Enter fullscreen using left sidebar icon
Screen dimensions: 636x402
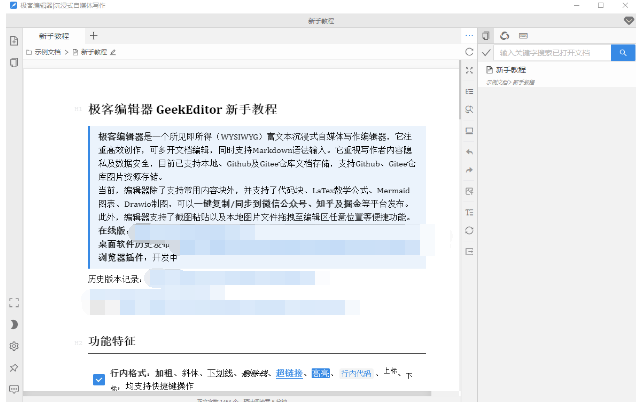[14, 302]
